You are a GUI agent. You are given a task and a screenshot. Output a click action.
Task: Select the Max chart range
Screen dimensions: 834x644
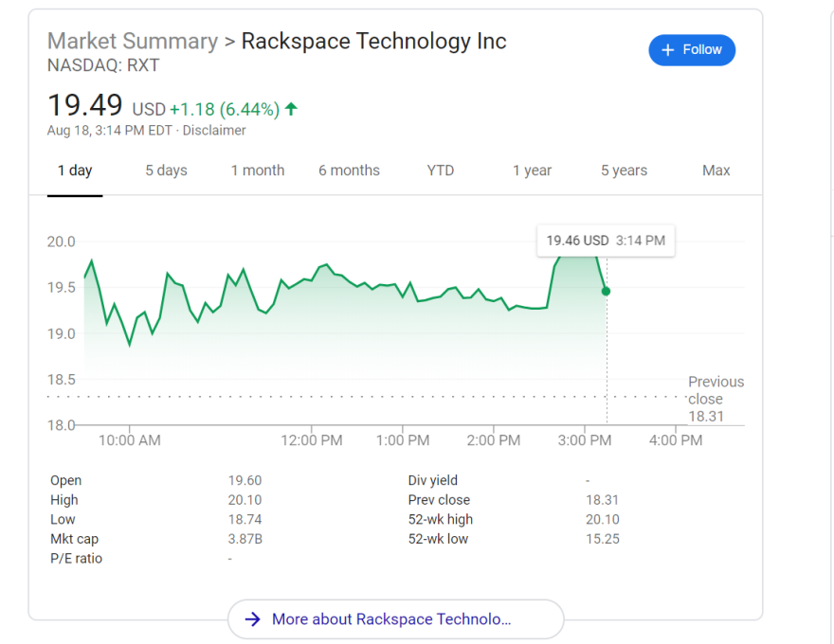[716, 170]
